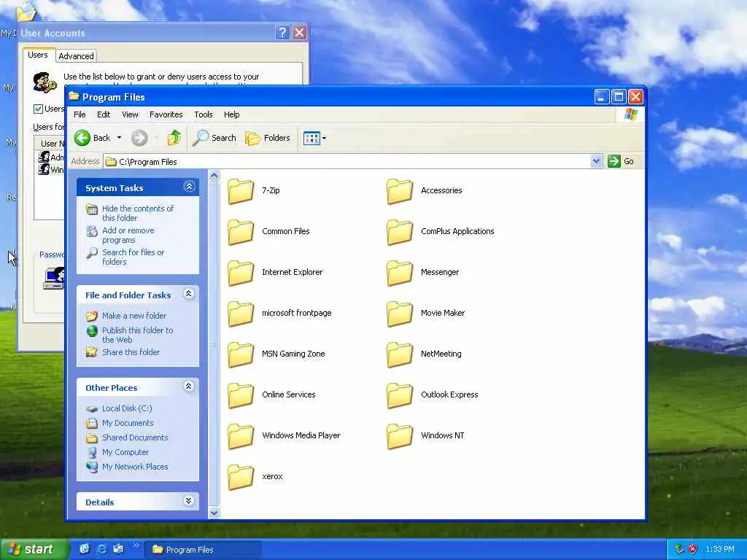Open the File menu

(80, 114)
